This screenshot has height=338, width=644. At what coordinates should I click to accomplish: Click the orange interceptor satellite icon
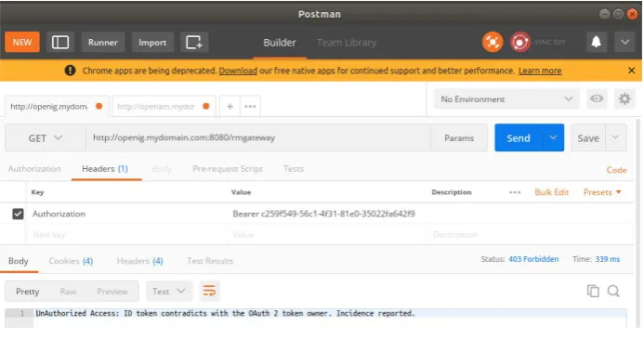(492, 42)
